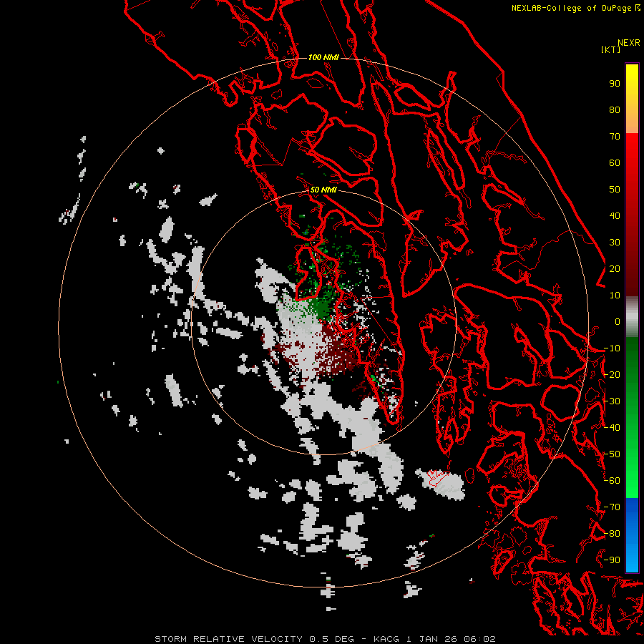The width and height of the screenshot is (644, 644).
Task: Click the positive 10 scale value
Action: pos(615,296)
